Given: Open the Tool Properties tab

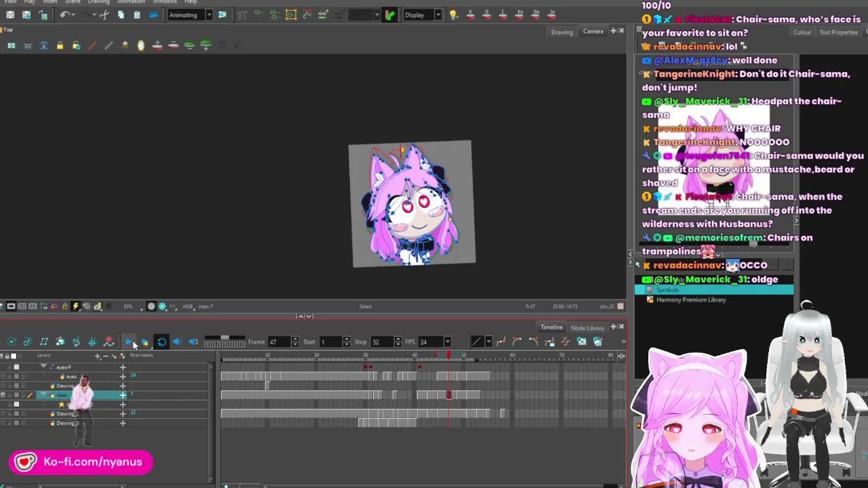Looking at the screenshot, I should pos(838,33).
